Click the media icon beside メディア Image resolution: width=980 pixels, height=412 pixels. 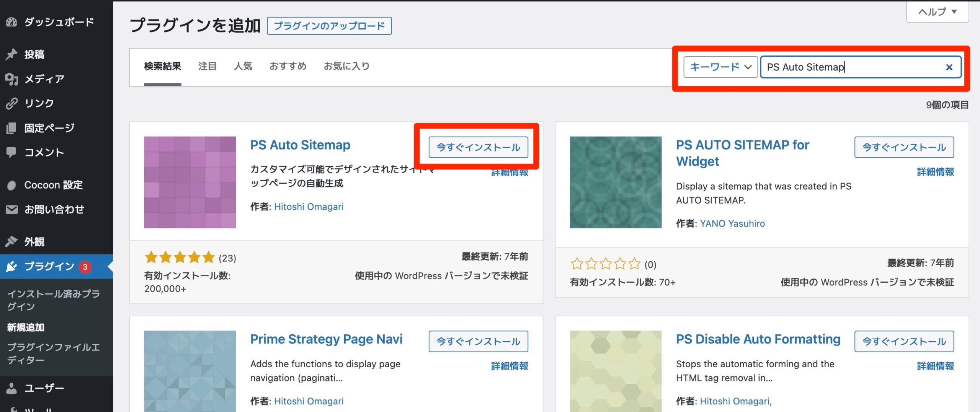click(x=11, y=79)
